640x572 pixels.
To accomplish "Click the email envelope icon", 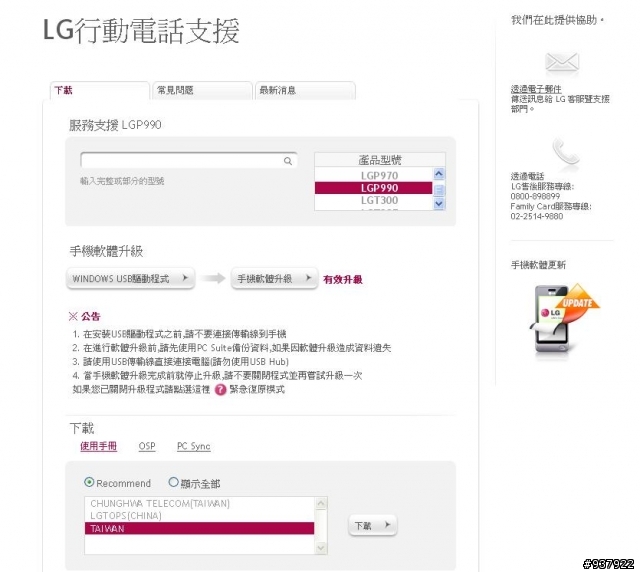I will [x=562, y=62].
